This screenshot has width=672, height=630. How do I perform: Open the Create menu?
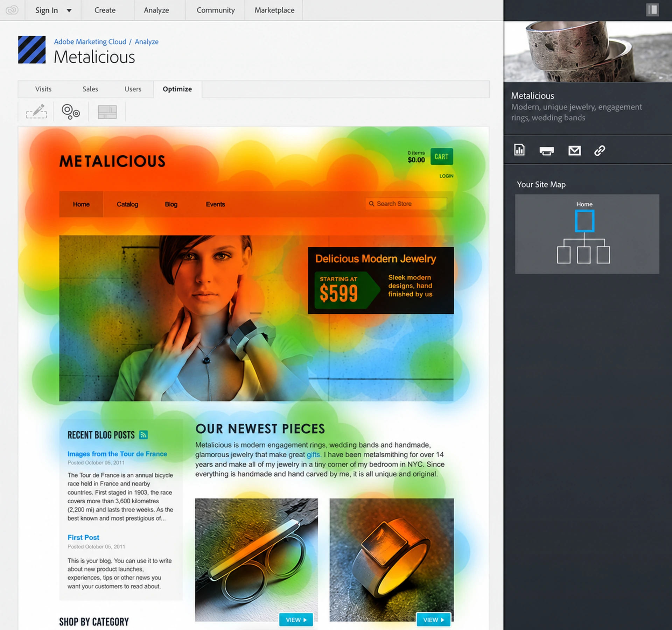(x=105, y=10)
